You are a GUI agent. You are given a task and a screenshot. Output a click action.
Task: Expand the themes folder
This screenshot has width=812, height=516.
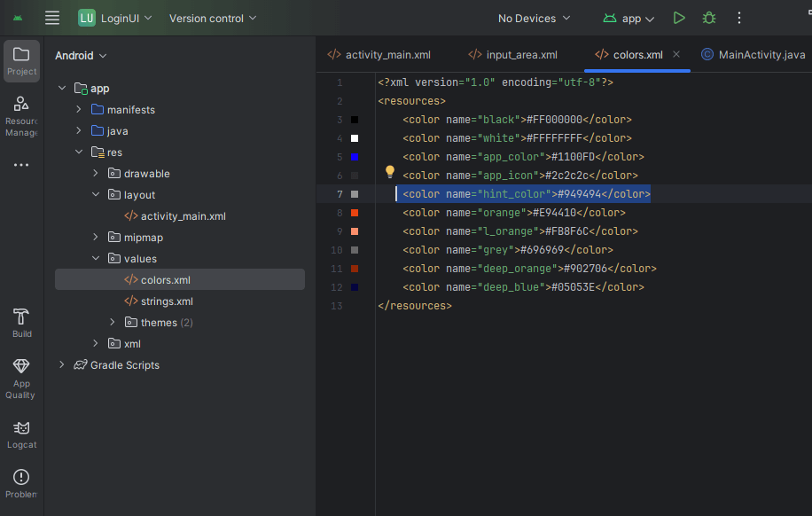point(113,322)
